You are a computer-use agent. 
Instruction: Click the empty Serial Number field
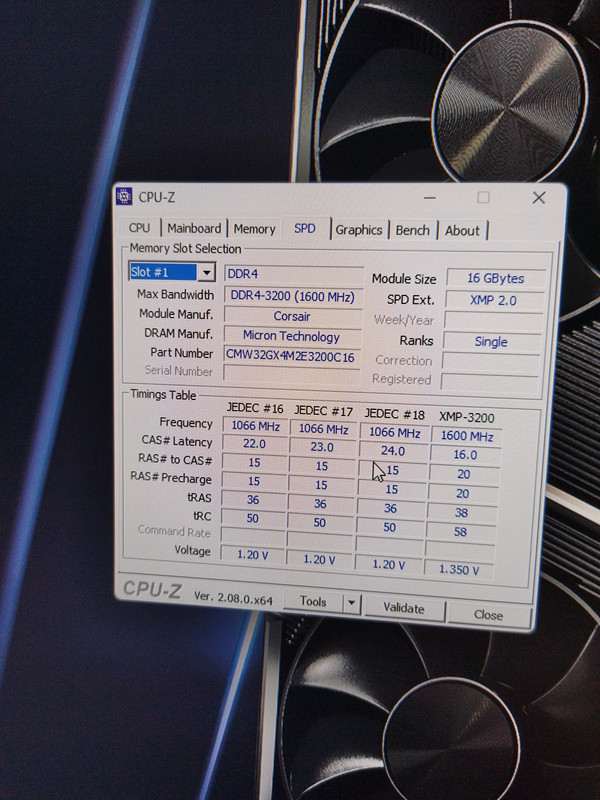click(291, 373)
